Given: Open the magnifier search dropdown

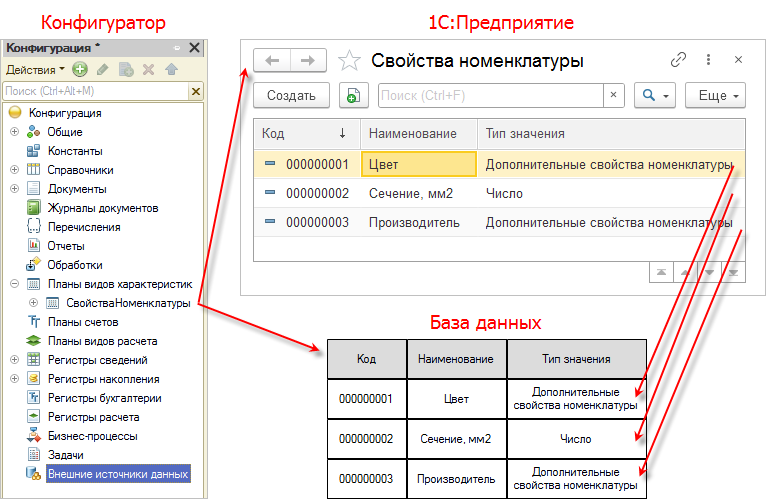Looking at the screenshot, I should (655, 95).
